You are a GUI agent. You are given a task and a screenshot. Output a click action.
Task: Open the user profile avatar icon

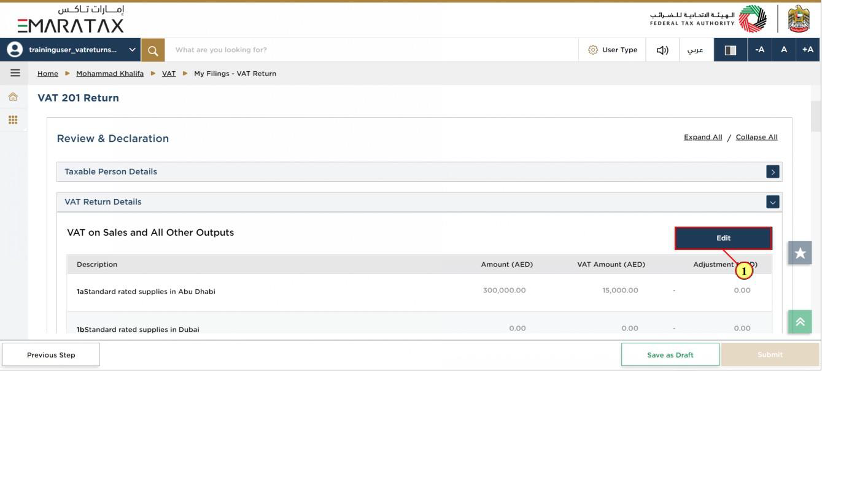[x=14, y=50]
